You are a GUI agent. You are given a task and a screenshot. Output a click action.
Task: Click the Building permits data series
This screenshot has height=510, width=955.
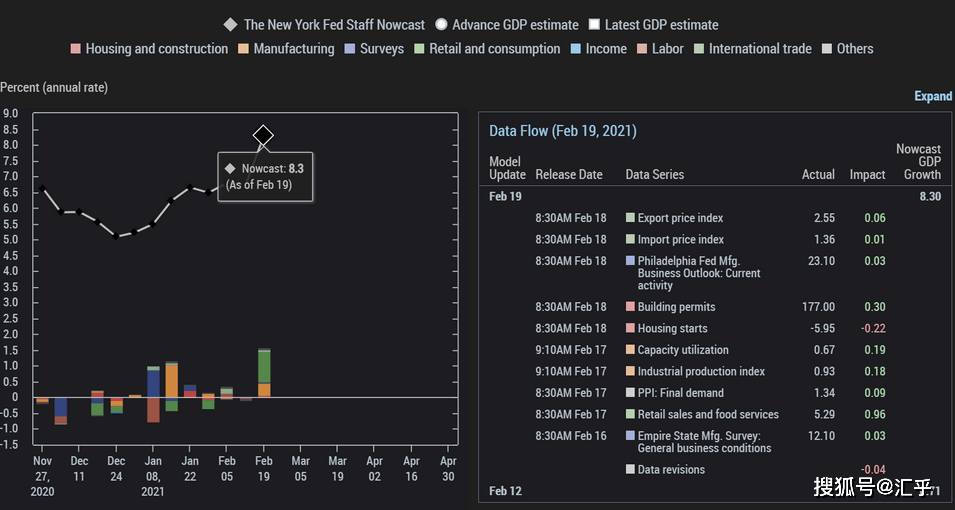pyautogui.click(x=676, y=307)
